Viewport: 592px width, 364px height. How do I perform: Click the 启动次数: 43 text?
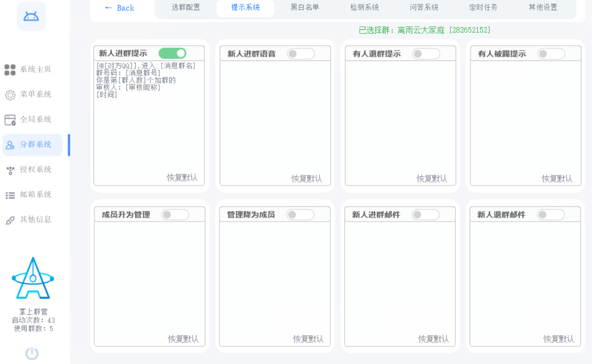[33, 320]
